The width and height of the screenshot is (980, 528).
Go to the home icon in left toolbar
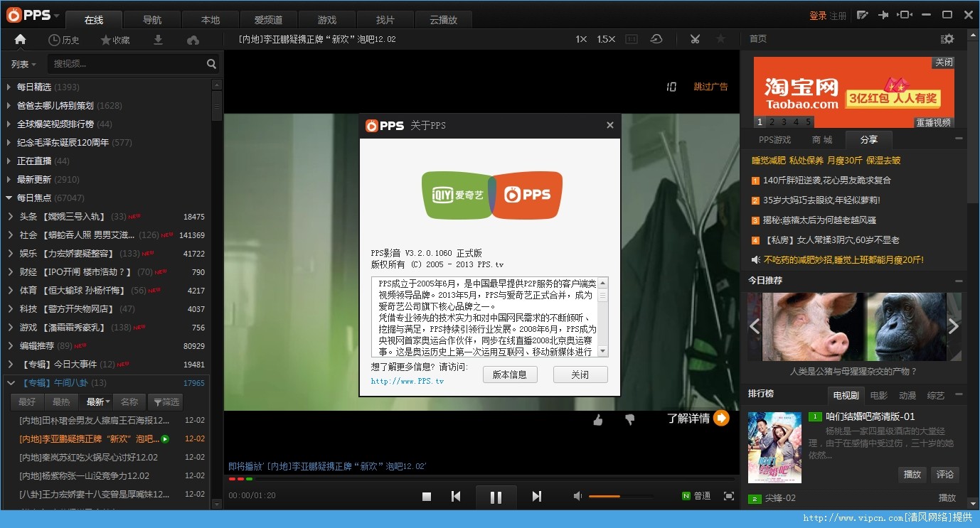20,40
